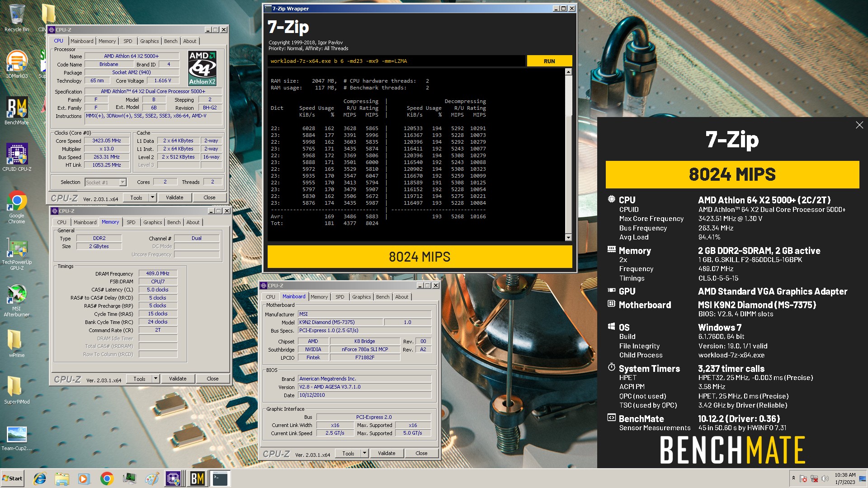Switch to CPU tab in CPU-Z Mainboard window
Screen dimensions: 868x488
[x=270, y=297]
